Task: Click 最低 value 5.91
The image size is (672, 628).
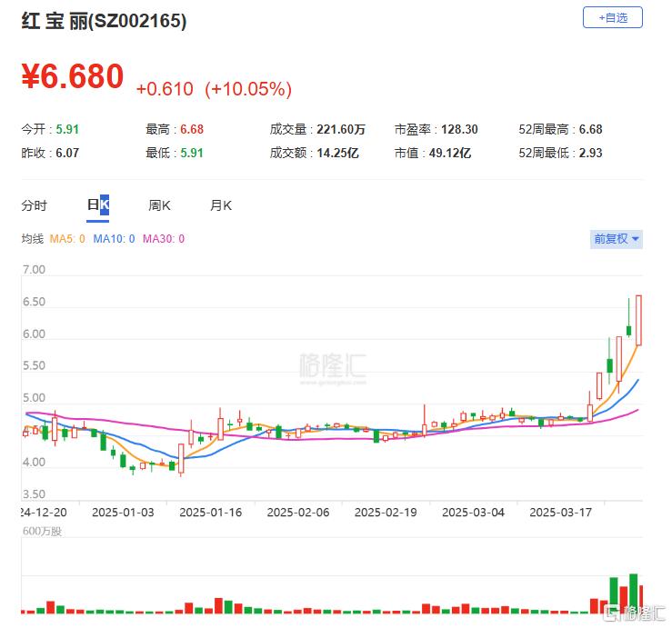Action: (192, 153)
